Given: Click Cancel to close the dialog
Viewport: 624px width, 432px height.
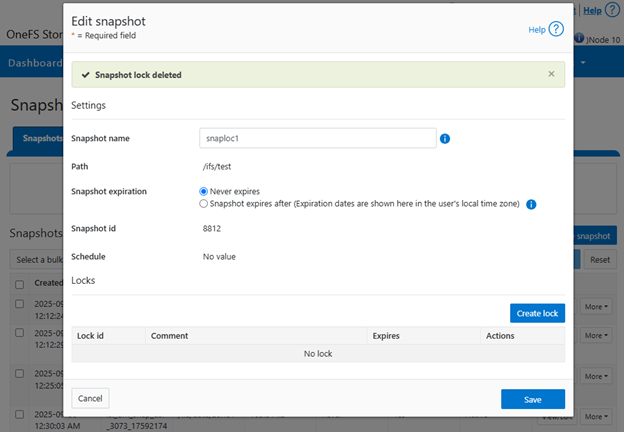Looking at the screenshot, I should pyautogui.click(x=90, y=398).
